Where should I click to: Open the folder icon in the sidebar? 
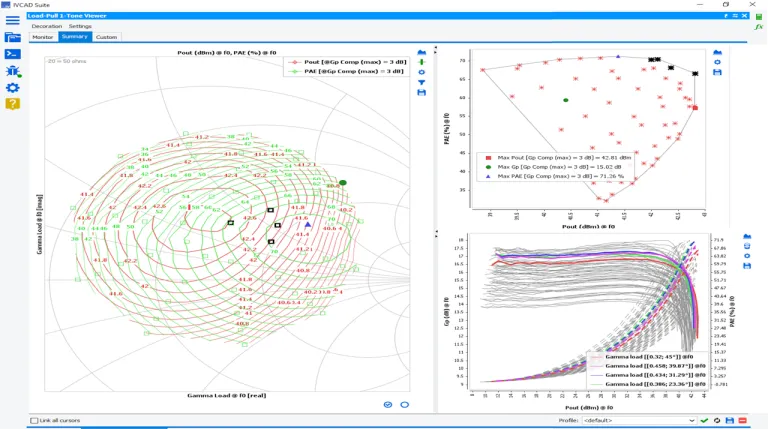[13, 37]
